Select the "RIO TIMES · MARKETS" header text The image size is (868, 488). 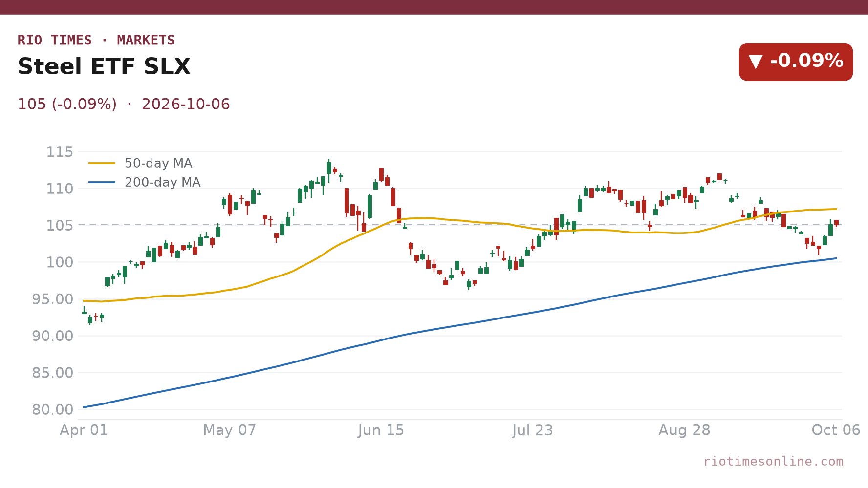click(96, 40)
